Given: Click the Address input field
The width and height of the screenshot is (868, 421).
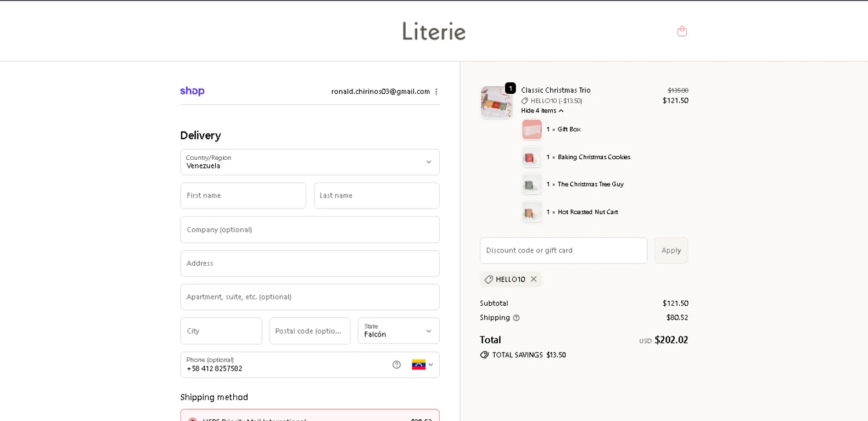Looking at the screenshot, I should [310, 263].
